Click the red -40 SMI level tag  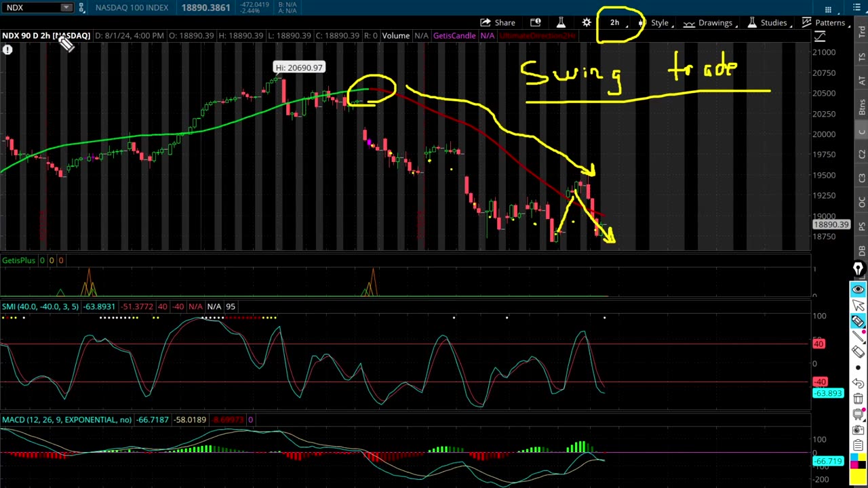(x=820, y=382)
